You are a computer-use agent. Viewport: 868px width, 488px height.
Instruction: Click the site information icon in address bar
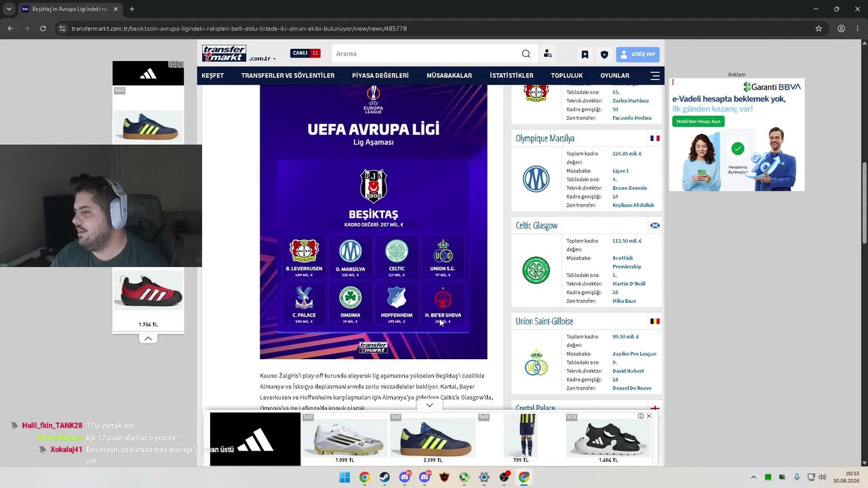point(62,28)
